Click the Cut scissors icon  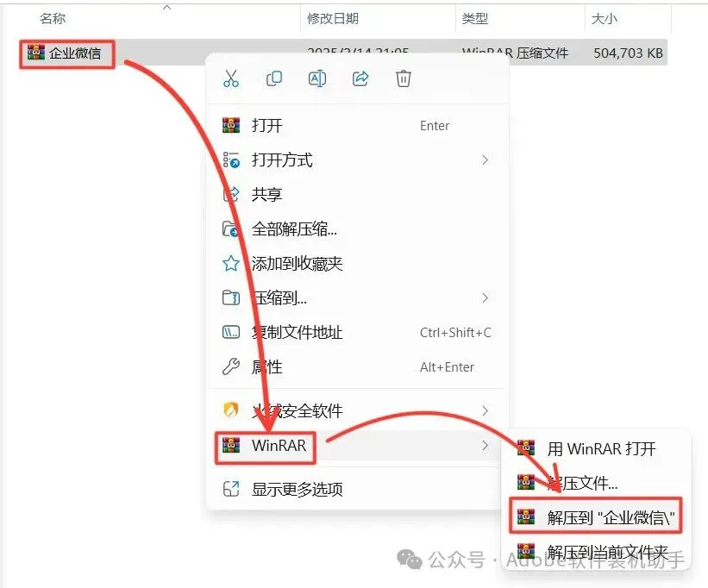click(231, 78)
